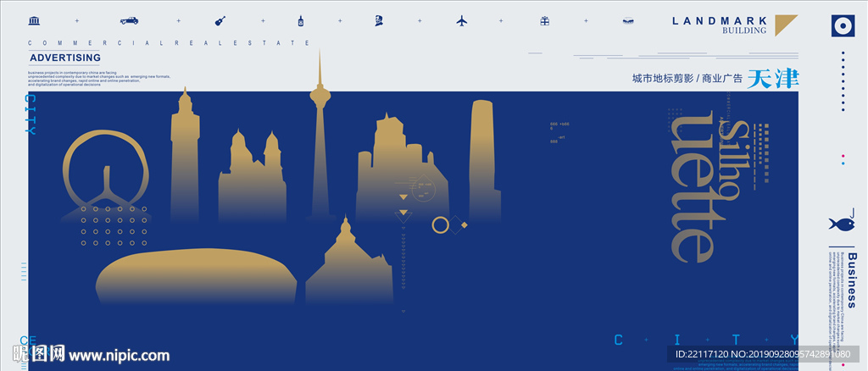
Task: Click the guitar icon
Action: click(x=220, y=21)
